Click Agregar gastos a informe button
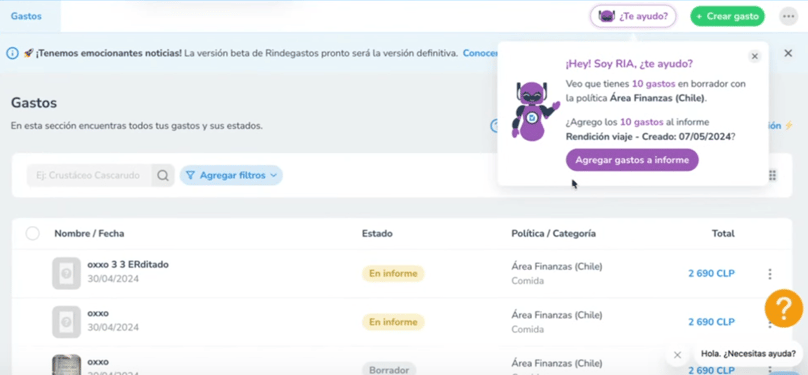The height and width of the screenshot is (375, 808). (x=632, y=160)
